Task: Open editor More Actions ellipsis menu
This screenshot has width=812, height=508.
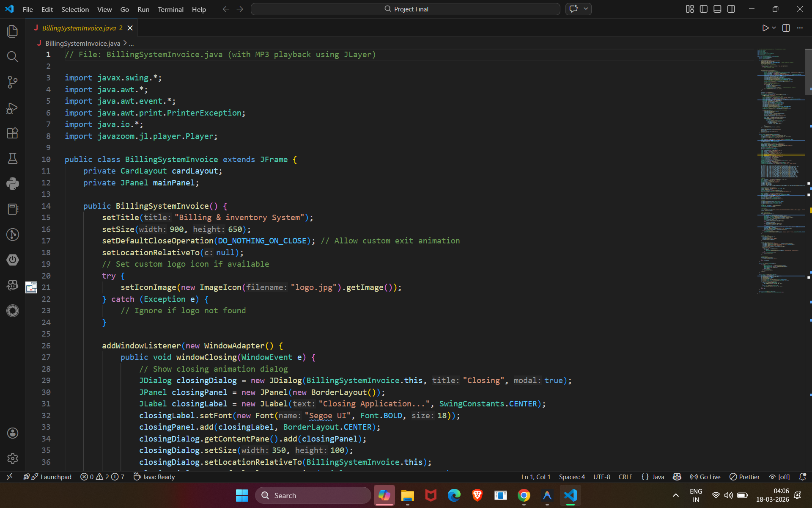Action: pyautogui.click(x=800, y=28)
